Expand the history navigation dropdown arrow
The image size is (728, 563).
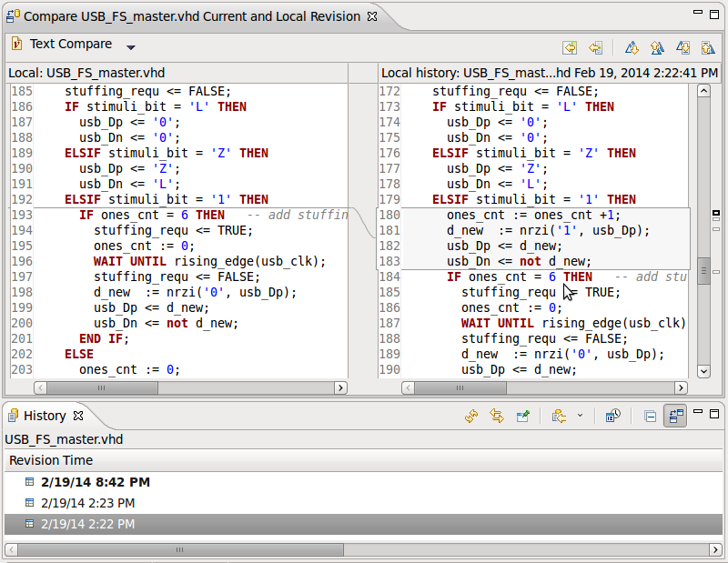coord(580,416)
